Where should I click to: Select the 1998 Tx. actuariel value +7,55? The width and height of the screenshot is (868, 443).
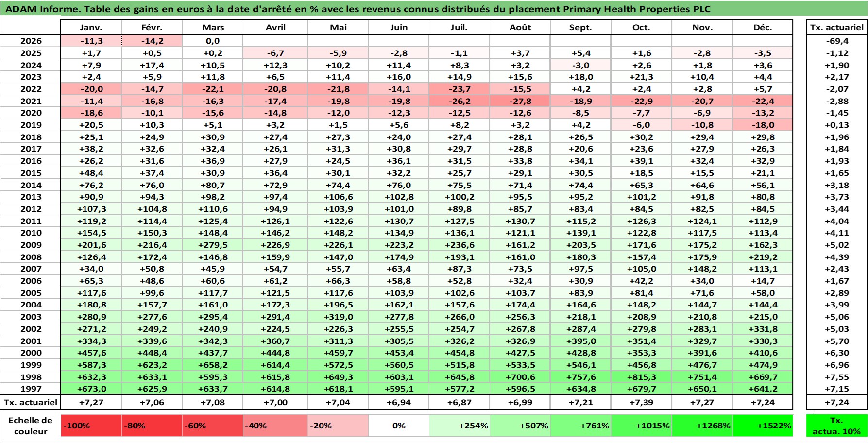(x=836, y=377)
